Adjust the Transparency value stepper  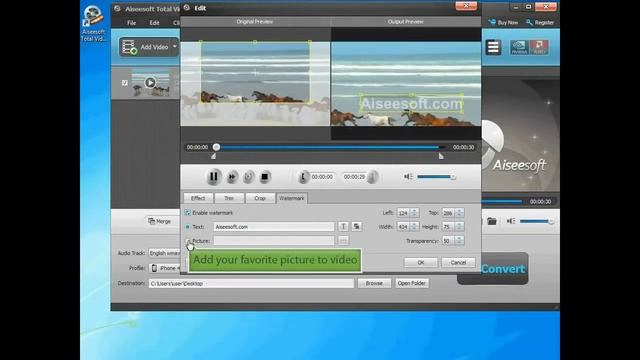(x=459, y=241)
